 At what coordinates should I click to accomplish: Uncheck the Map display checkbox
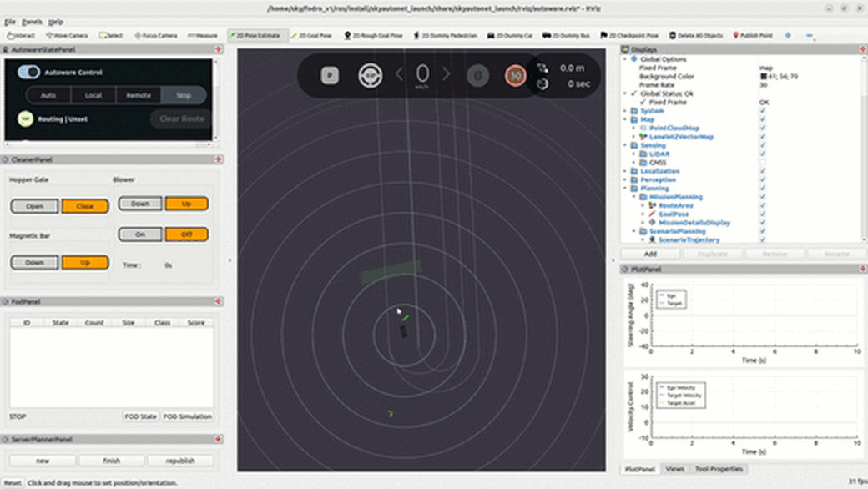(x=762, y=119)
